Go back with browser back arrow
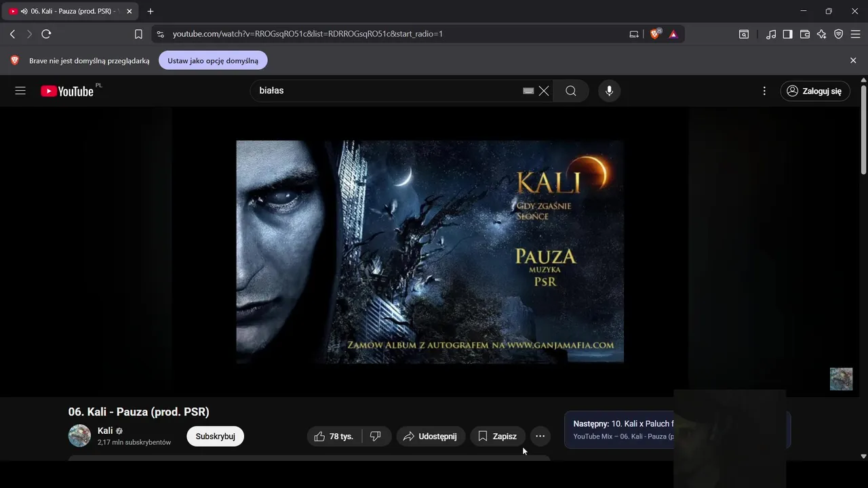 [12, 34]
